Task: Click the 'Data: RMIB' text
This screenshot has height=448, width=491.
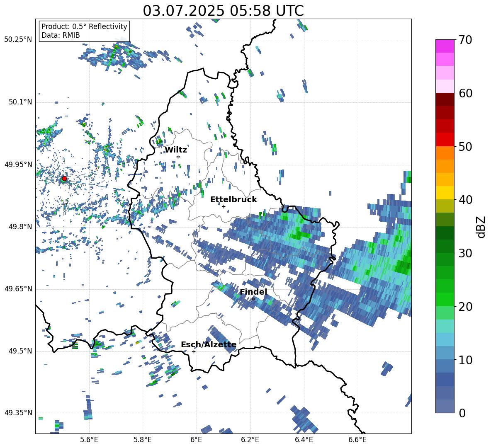Action: 61,35
